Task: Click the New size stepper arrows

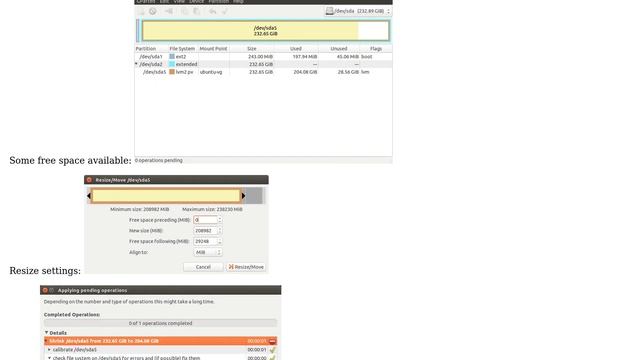Action: (x=220, y=231)
